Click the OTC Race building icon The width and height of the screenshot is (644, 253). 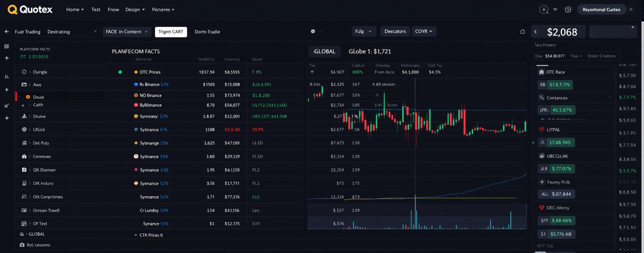point(541,72)
